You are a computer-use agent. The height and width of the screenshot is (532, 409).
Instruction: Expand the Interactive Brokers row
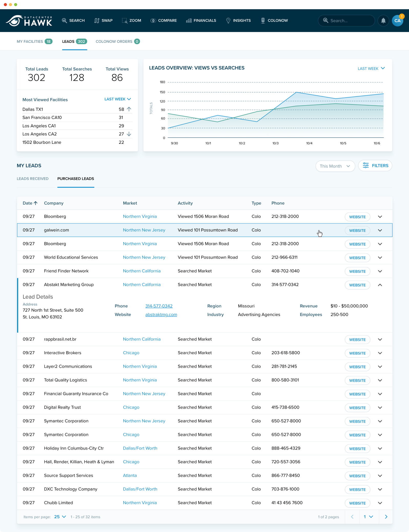[380, 353]
